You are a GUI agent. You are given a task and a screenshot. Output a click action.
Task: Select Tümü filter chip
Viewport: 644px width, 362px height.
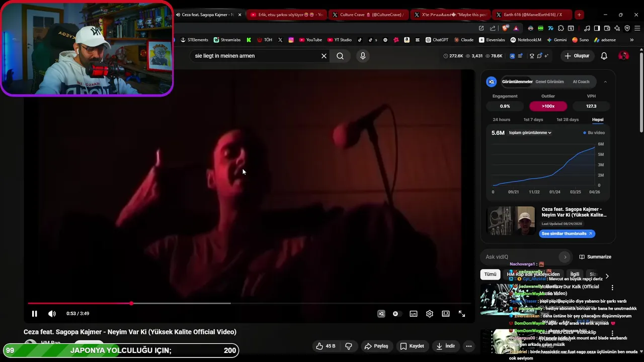click(x=490, y=275)
